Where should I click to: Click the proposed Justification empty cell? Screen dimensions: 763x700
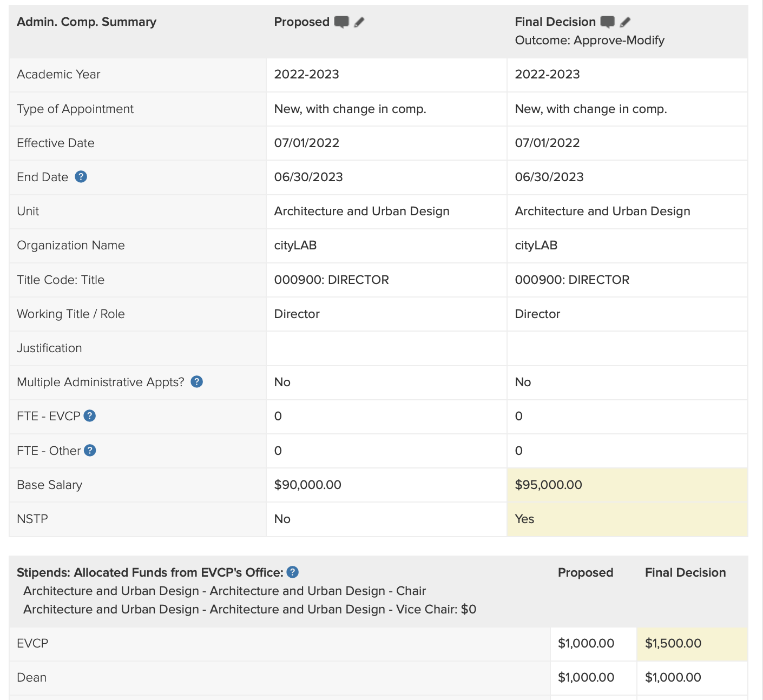(386, 348)
